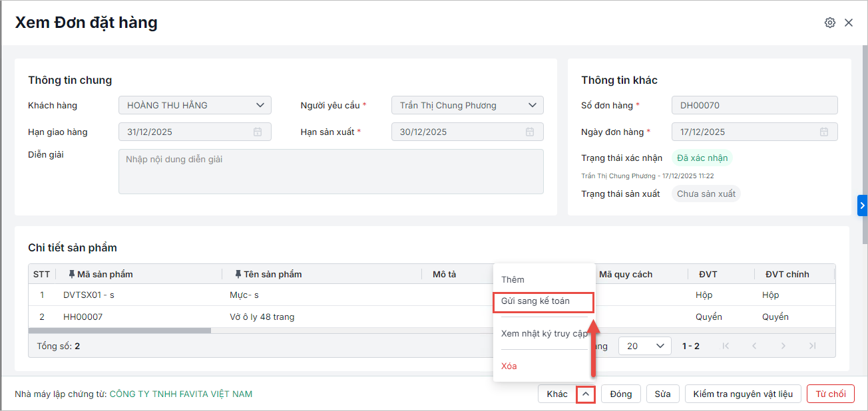Image resolution: width=868 pixels, height=411 pixels.
Task: Go to the previous page of results
Action: [754, 346]
